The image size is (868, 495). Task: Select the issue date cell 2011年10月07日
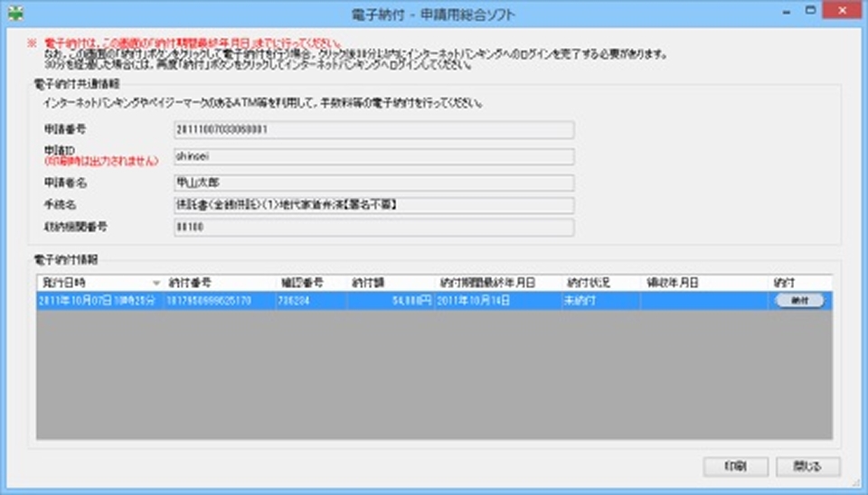tap(100, 301)
